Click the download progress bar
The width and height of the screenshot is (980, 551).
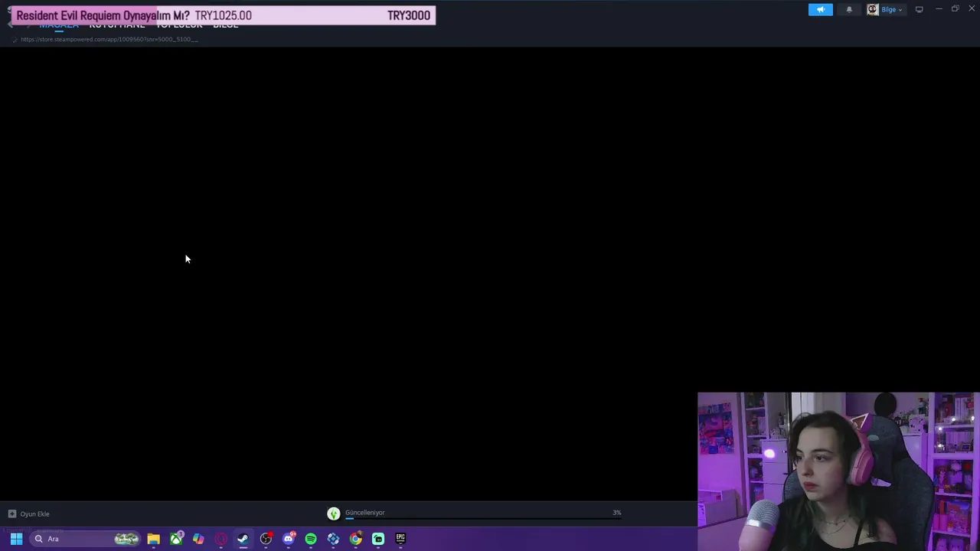(x=483, y=518)
